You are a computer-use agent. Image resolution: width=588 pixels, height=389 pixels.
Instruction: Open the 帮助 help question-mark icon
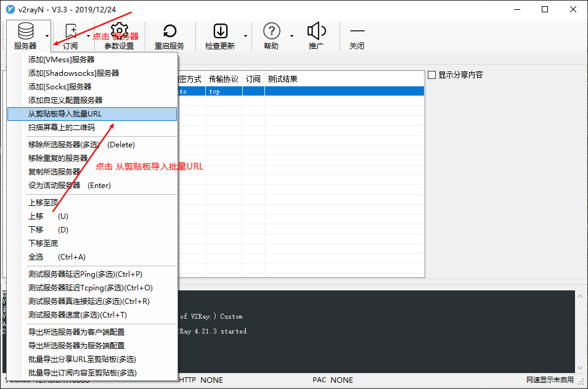tap(271, 31)
